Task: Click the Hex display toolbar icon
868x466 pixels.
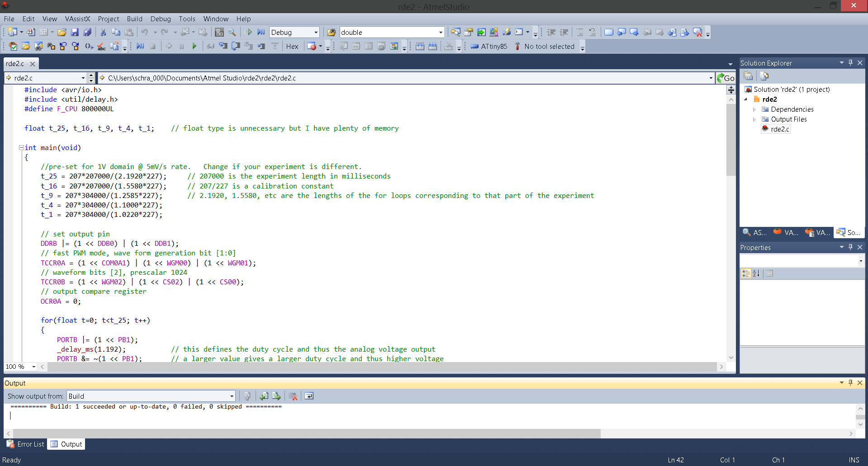Action: [292, 46]
